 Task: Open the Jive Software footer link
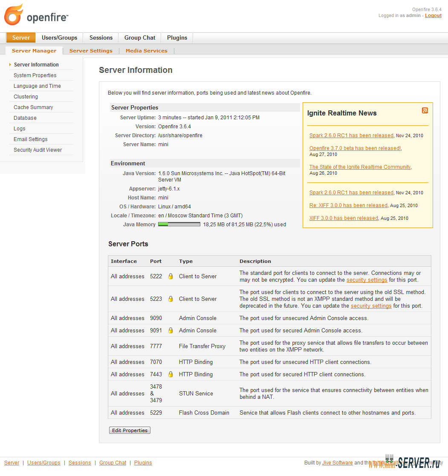[x=338, y=463]
